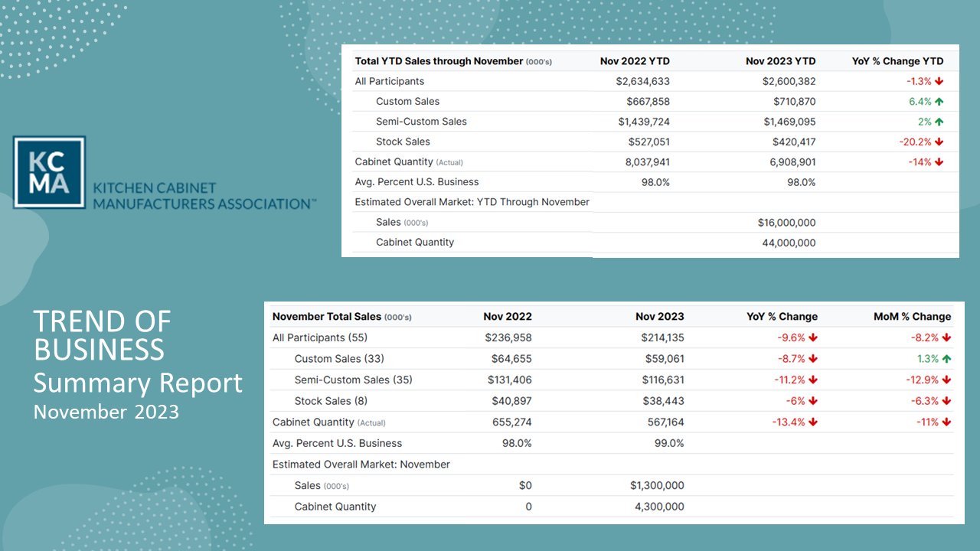This screenshot has width=980, height=551.
Task: Click the KCMA logo square
Action: tap(49, 172)
